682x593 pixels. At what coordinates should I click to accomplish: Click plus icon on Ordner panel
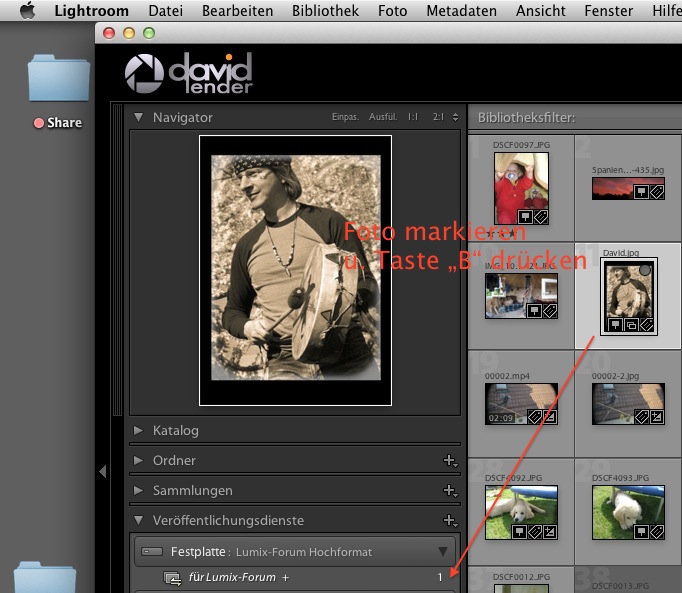(x=449, y=461)
